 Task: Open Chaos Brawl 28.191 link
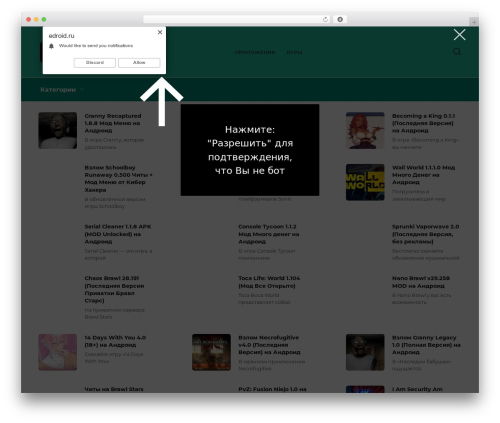click(114, 289)
